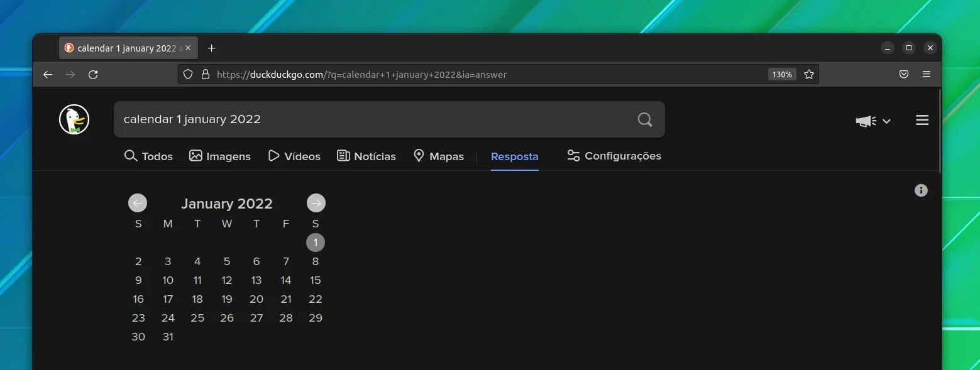
Task: Click day 2 in the calendar
Action: 138,261
